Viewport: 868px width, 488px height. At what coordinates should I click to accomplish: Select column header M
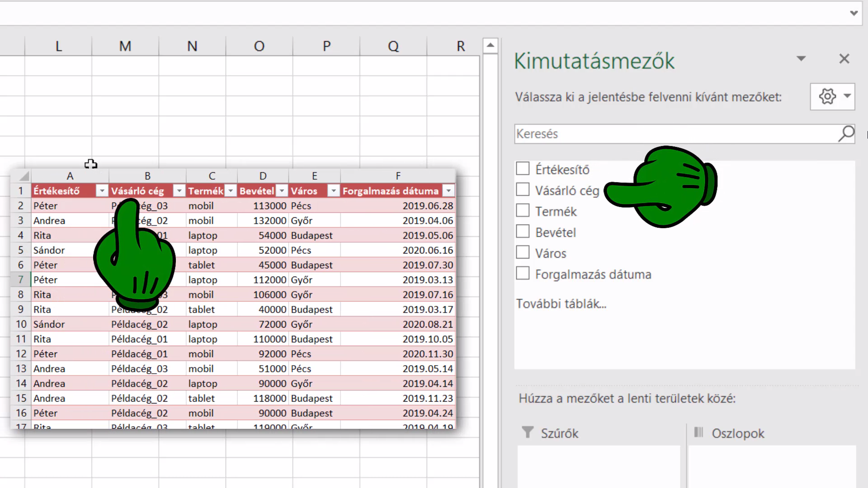click(x=125, y=46)
